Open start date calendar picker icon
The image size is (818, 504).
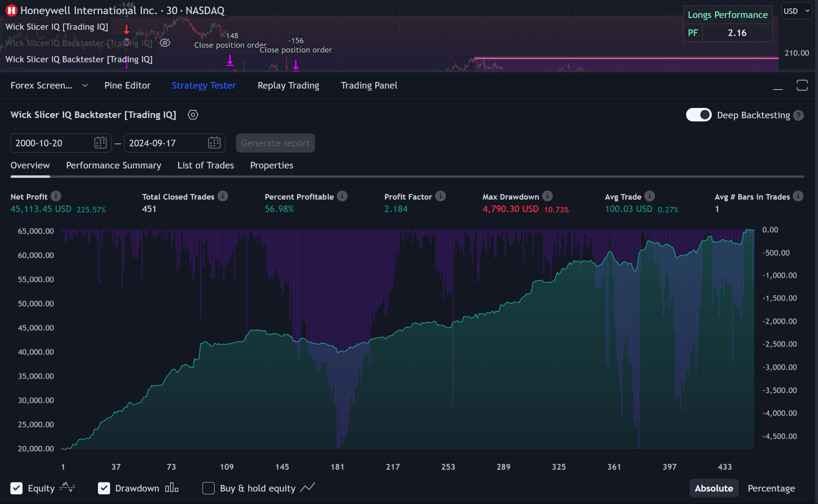point(100,143)
